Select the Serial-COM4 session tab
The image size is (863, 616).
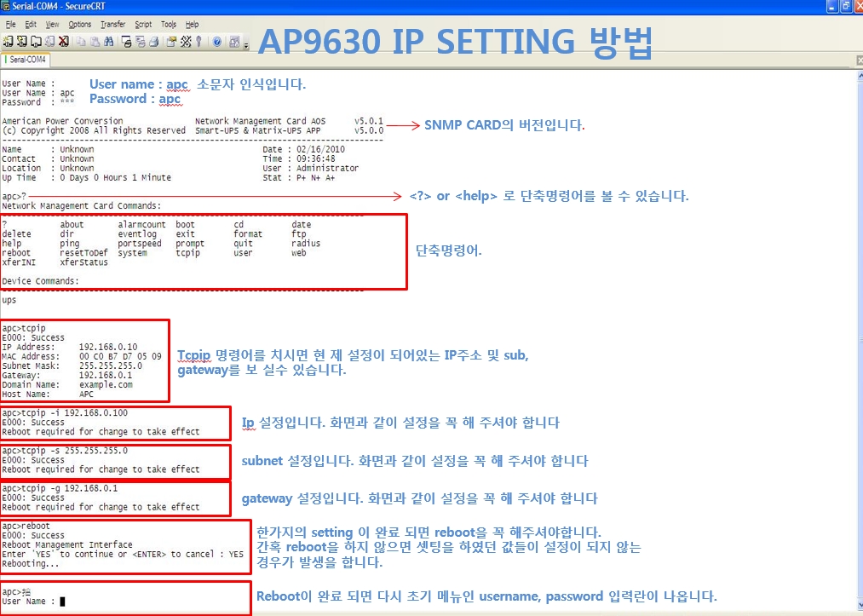[x=26, y=60]
